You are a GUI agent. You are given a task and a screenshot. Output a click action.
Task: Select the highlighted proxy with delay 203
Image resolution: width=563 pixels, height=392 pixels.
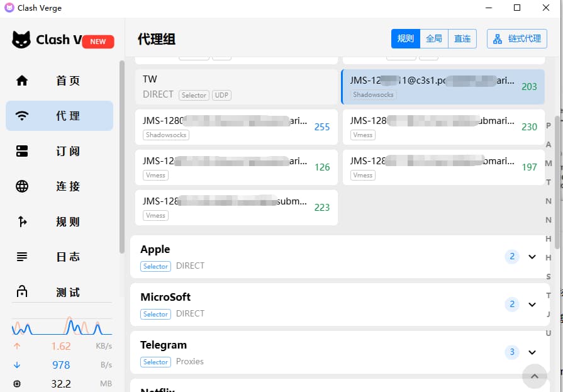pos(443,87)
